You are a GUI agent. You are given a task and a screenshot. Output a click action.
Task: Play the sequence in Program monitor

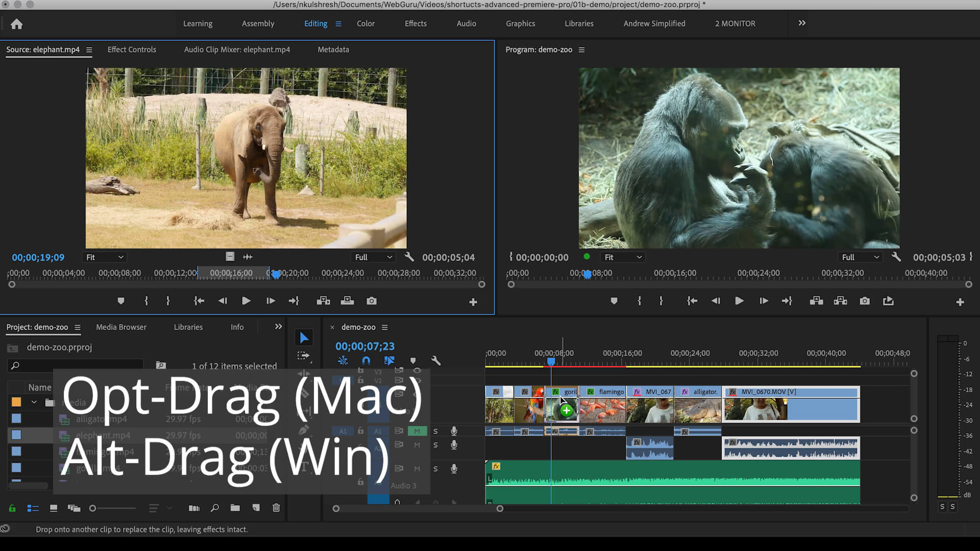(739, 301)
